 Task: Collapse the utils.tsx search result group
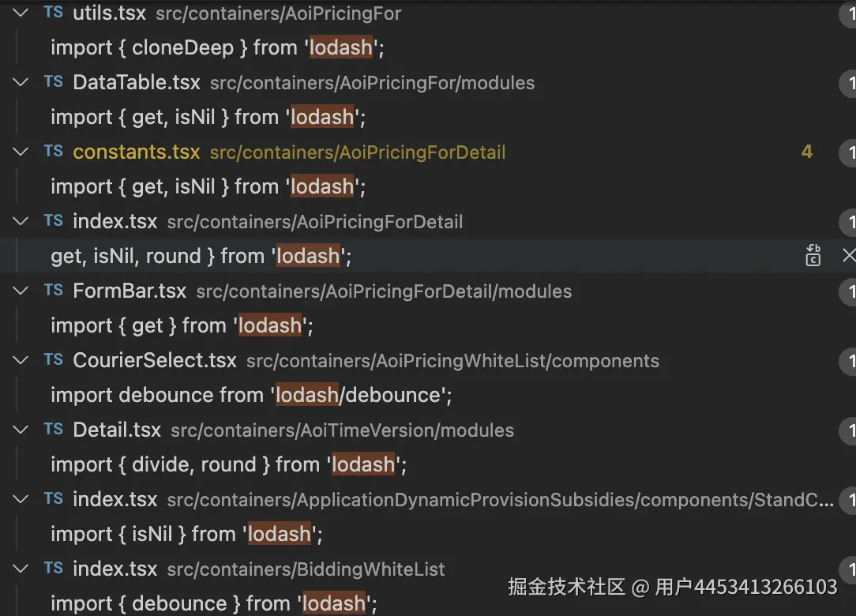tap(21, 13)
